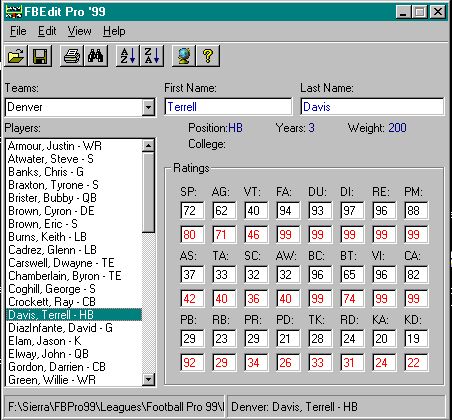Image resolution: width=452 pixels, height=420 pixels.
Task: Click the red BT potential field showing 74
Action: point(352,298)
